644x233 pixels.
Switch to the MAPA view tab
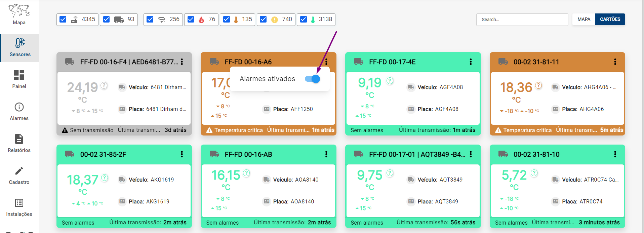[584, 20]
